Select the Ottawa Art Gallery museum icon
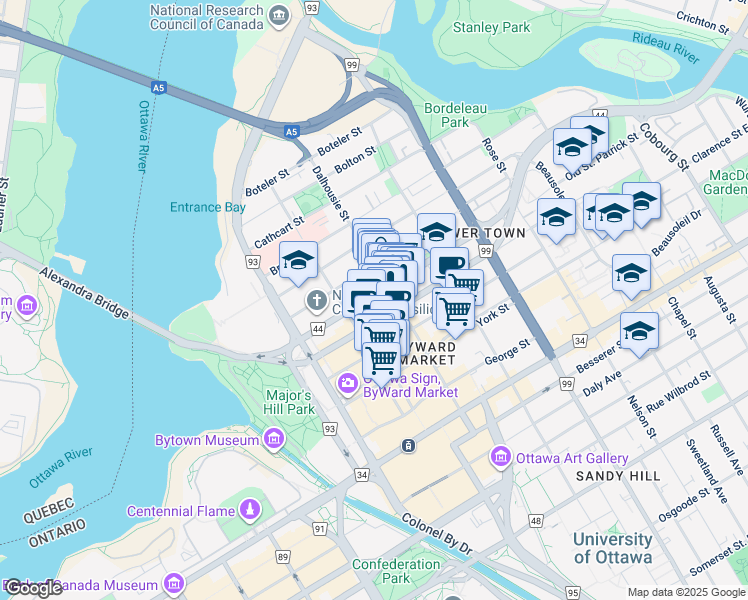 (x=501, y=457)
